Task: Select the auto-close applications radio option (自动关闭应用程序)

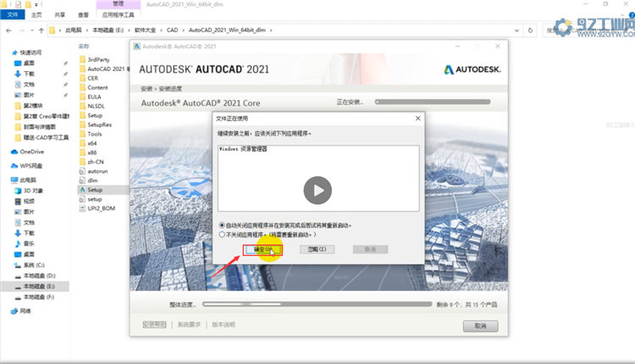Action: (x=222, y=225)
